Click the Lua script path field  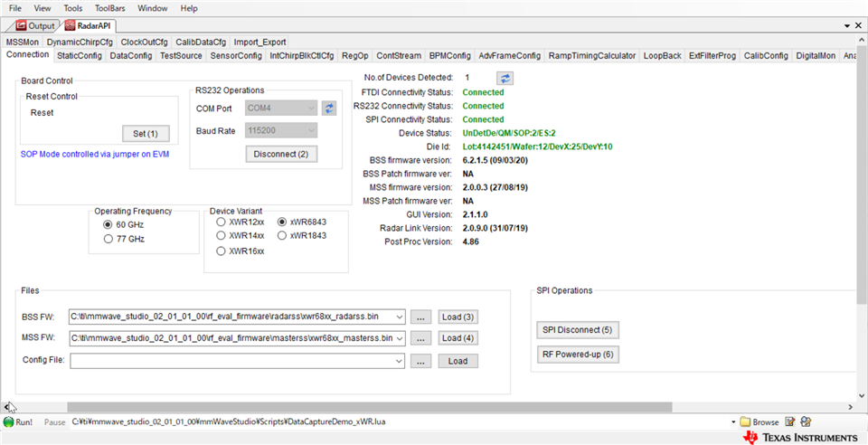pyautogui.click(x=400, y=421)
